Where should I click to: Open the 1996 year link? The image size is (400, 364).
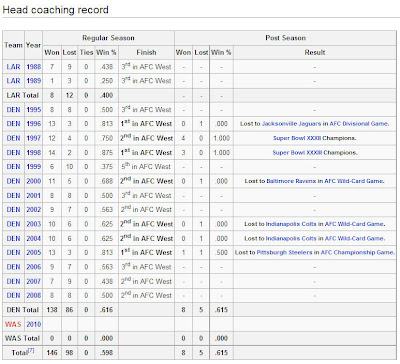coord(34,124)
